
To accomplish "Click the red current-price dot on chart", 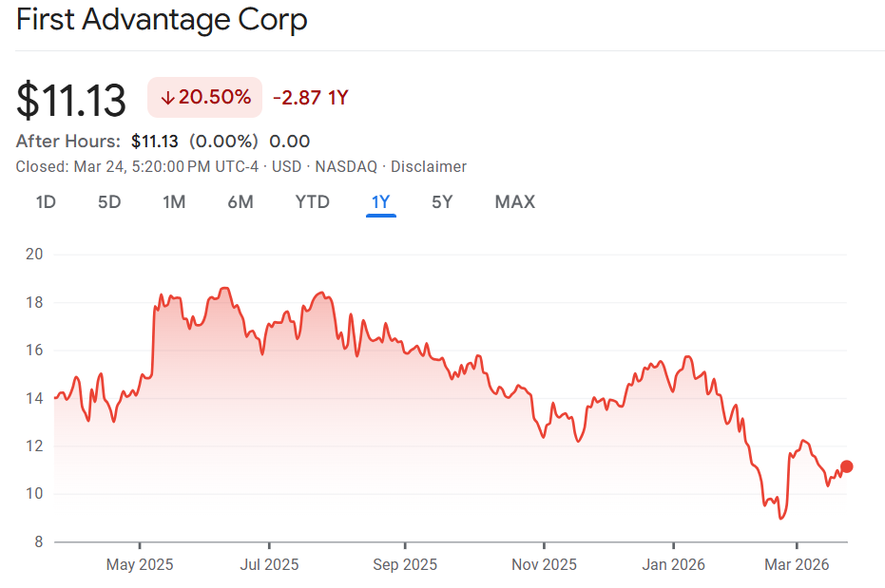I will (847, 466).
